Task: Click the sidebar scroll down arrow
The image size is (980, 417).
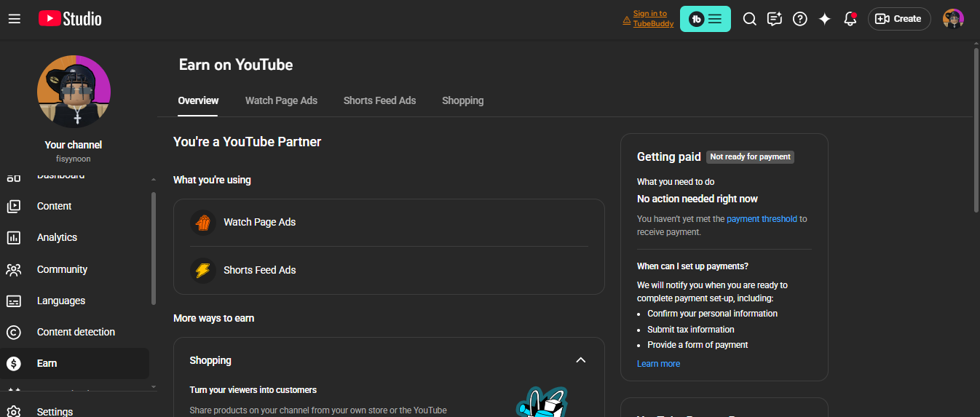Action: point(153,387)
